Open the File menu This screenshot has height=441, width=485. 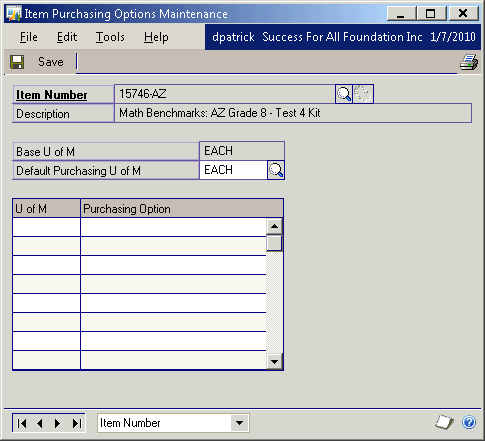pos(29,37)
